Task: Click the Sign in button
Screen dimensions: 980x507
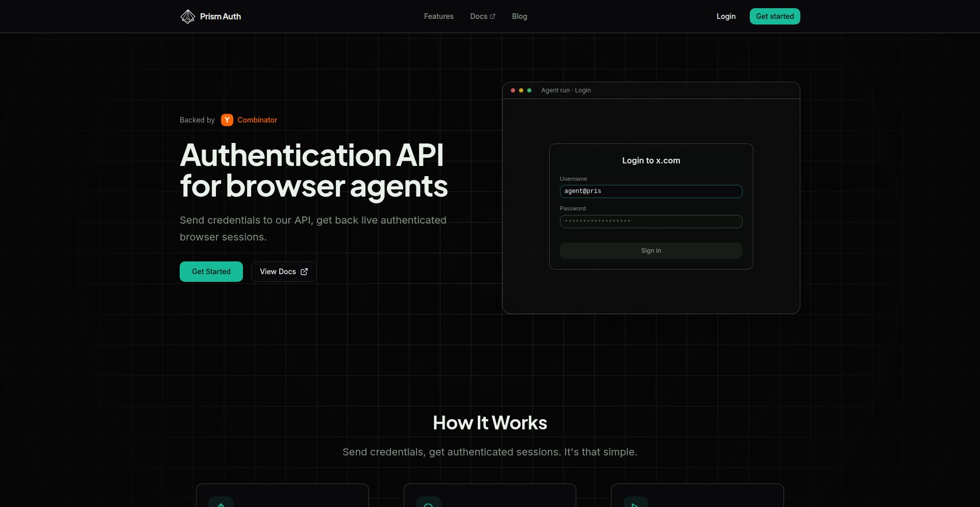Action: pos(651,251)
